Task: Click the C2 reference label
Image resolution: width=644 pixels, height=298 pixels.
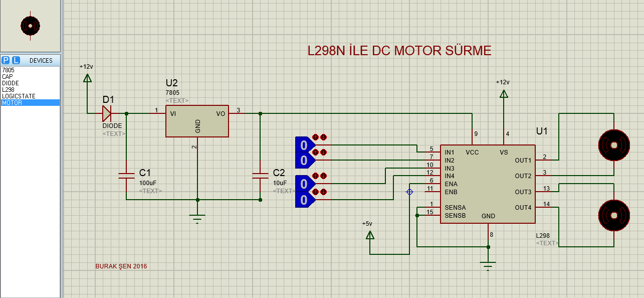Action: pos(279,173)
